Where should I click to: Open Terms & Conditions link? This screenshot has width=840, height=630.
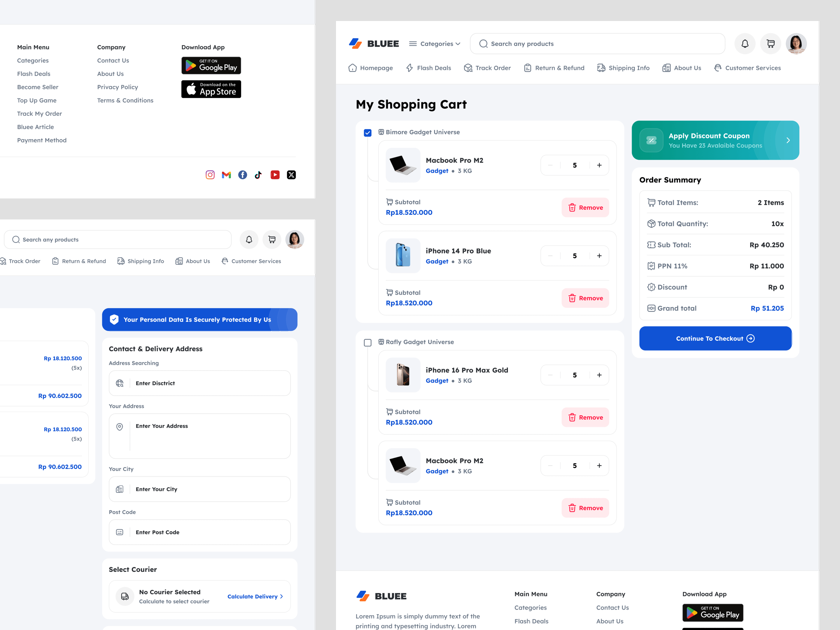tap(125, 100)
